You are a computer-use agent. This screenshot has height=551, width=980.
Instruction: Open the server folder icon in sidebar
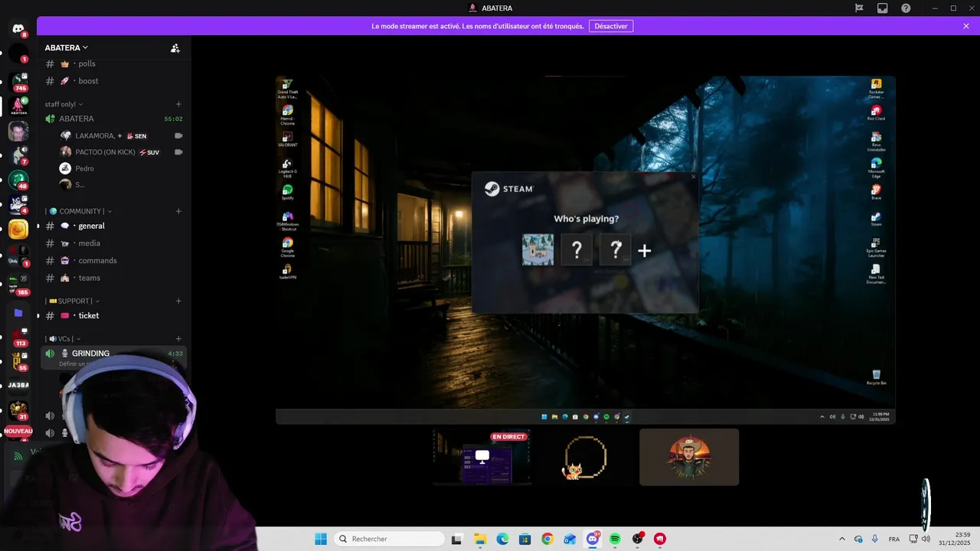(18, 313)
